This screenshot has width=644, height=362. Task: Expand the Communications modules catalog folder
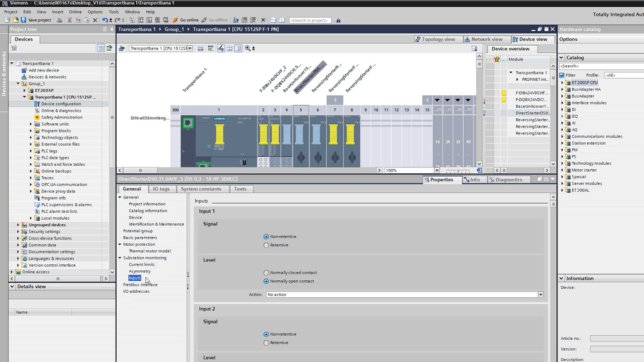click(562, 136)
